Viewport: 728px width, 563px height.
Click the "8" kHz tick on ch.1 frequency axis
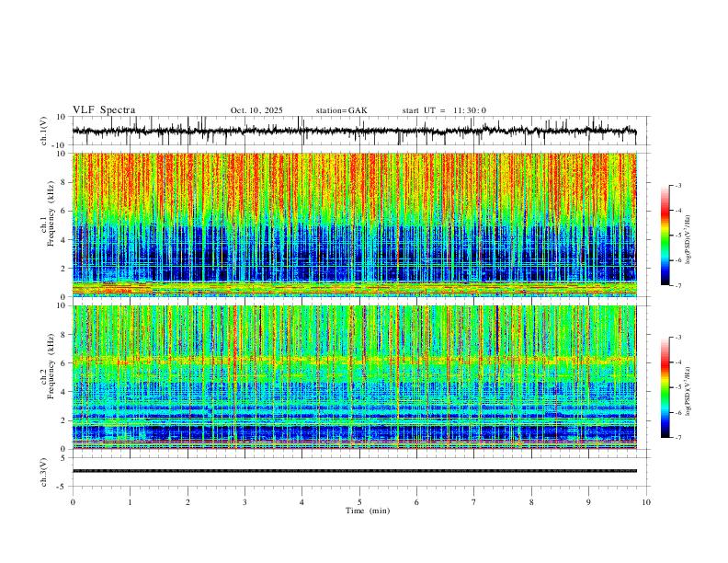pyautogui.click(x=63, y=182)
